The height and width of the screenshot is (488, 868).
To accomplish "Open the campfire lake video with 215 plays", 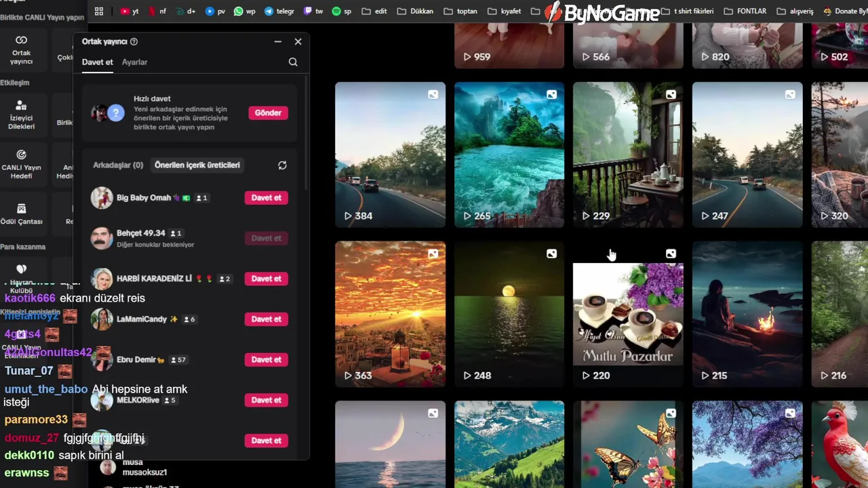I will coord(747,314).
